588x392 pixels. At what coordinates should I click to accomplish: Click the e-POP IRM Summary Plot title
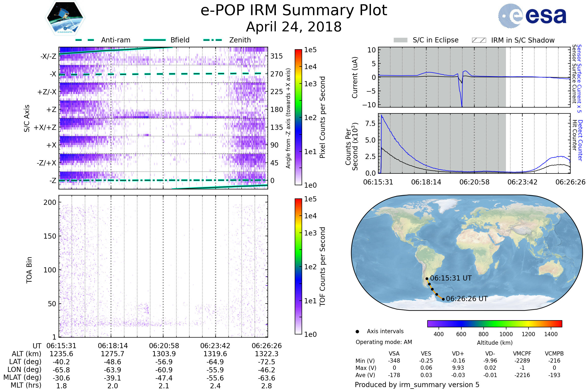coord(294,11)
